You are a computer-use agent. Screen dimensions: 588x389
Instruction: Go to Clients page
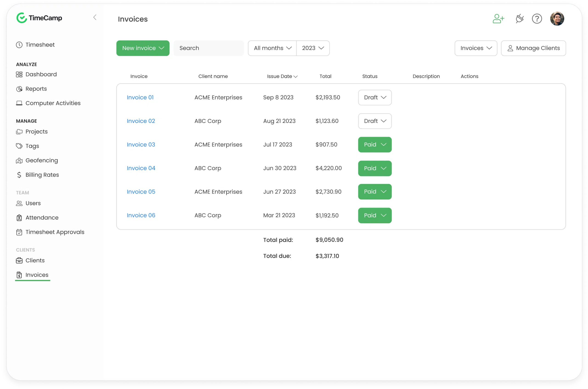[30, 261]
